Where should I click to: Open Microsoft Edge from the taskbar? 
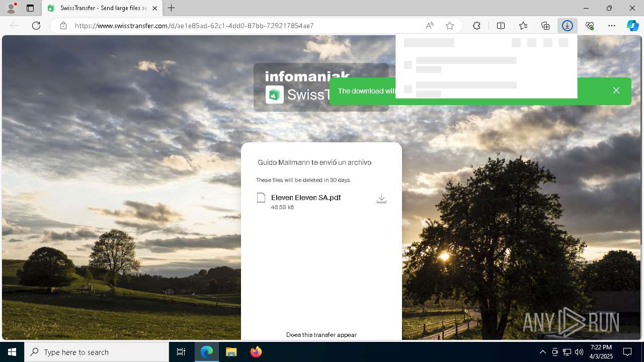pos(207,352)
